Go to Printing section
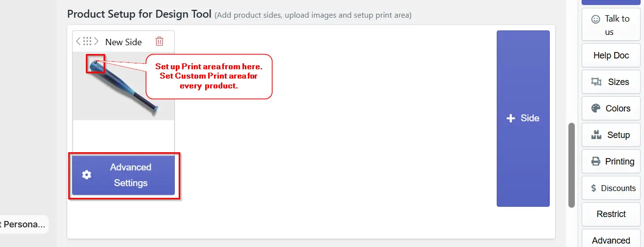This screenshot has width=644, height=247. [611, 162]
